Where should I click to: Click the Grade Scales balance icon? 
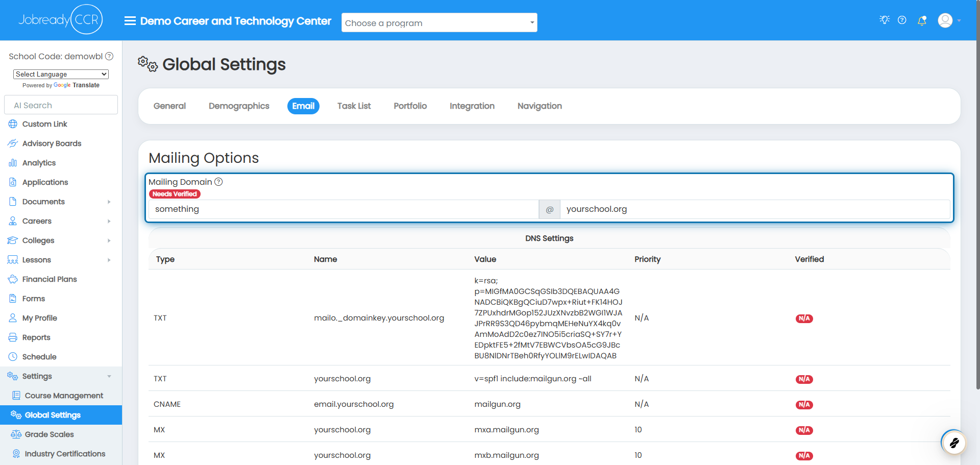coord(16,434)
